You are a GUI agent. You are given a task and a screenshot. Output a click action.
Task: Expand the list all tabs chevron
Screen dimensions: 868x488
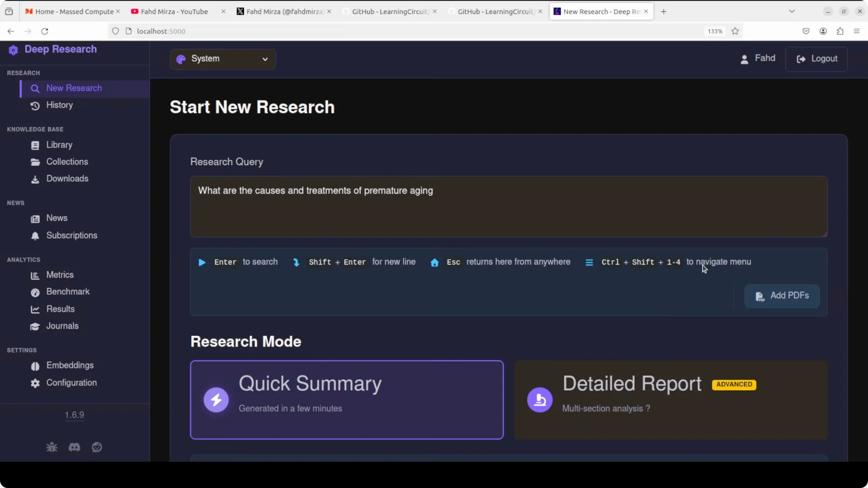[x=792, y=11]
